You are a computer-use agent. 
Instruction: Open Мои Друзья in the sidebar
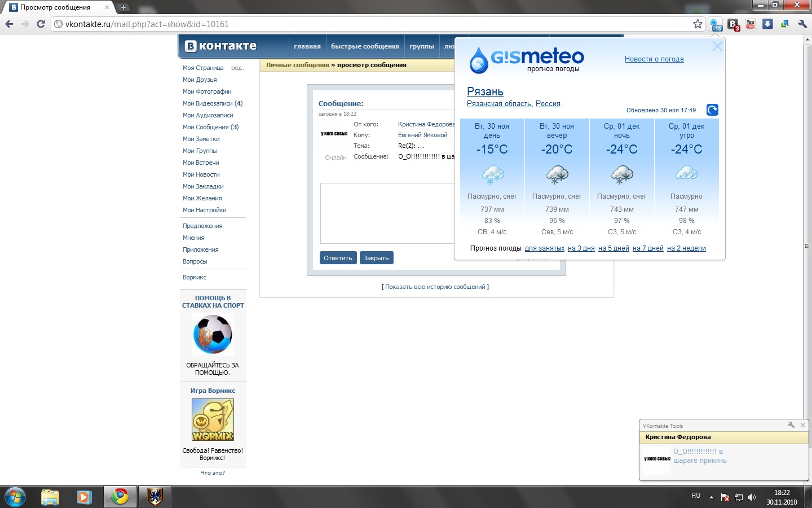tap(200, 80)
